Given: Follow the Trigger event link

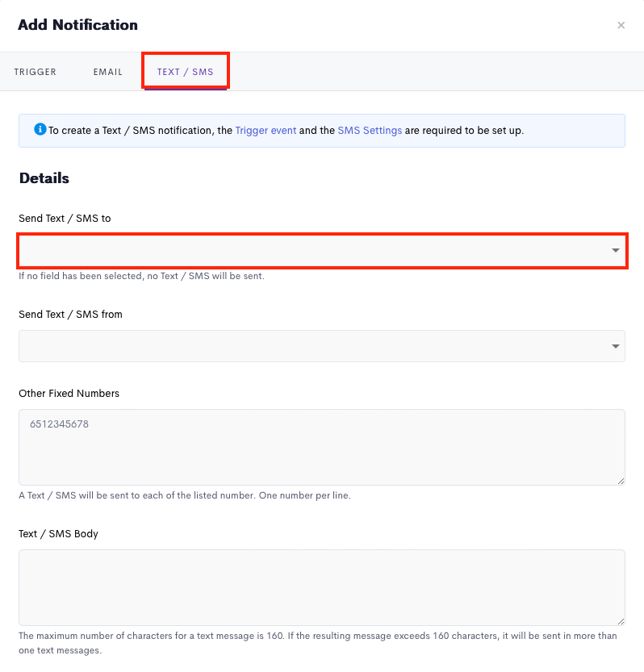Looking at the screenshot, I should (266, 130).
